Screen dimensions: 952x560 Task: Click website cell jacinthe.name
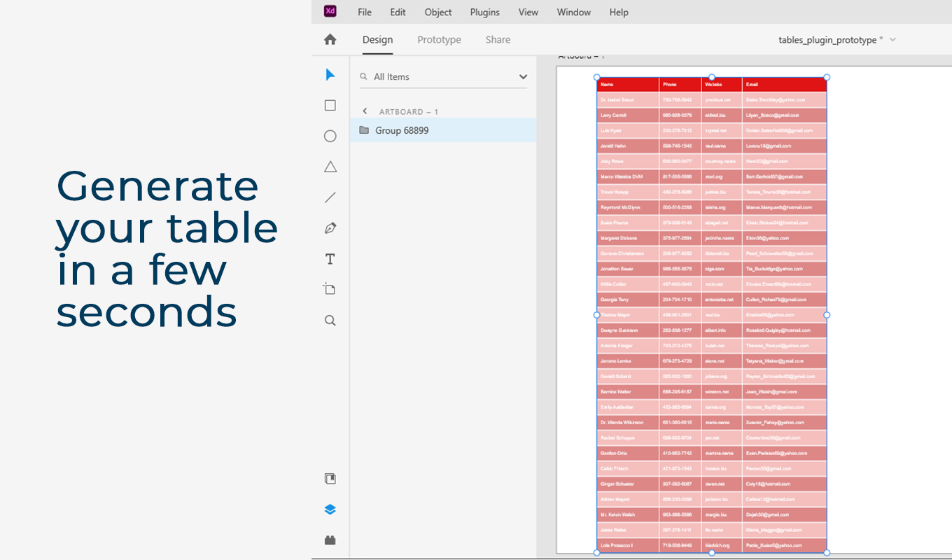(722, 238)
